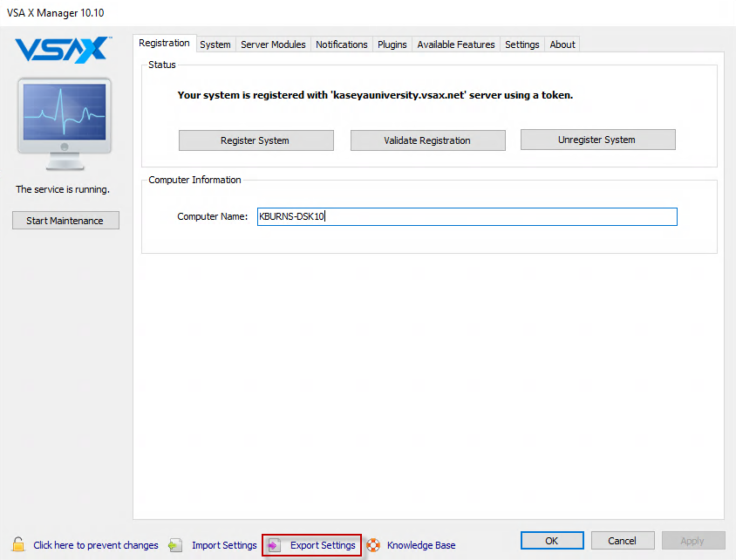The height and width of the screenshot is (560, 736).
Task: Open the System tab
Action: click(215, 44)
